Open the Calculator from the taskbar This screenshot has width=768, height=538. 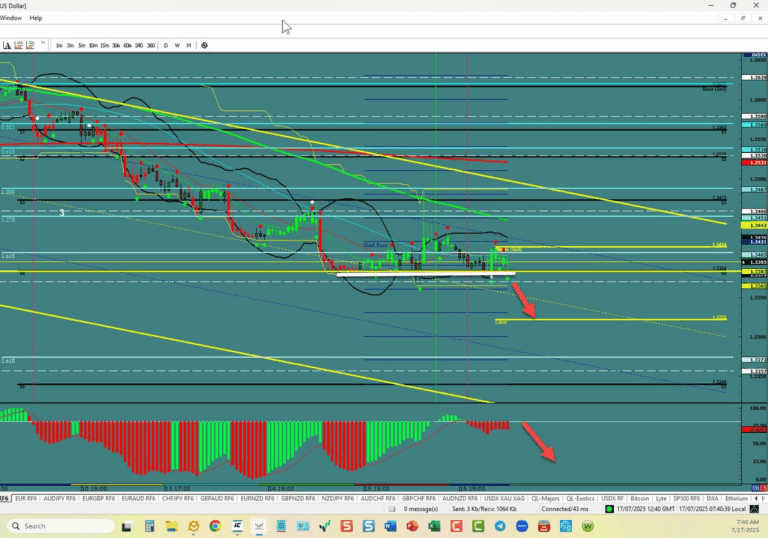click(149, 527)
